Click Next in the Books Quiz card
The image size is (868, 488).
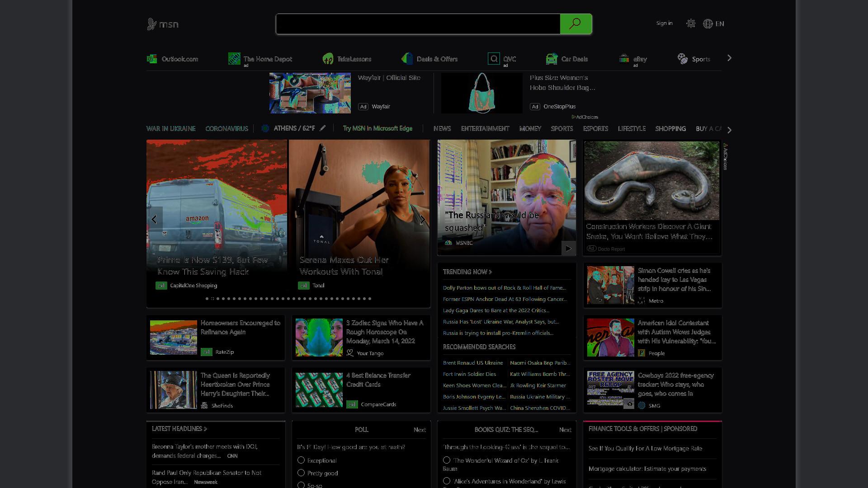565,430
